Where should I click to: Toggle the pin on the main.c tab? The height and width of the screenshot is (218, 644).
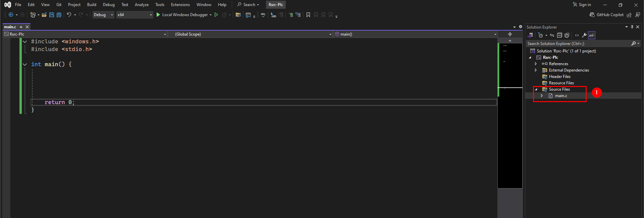21,27
